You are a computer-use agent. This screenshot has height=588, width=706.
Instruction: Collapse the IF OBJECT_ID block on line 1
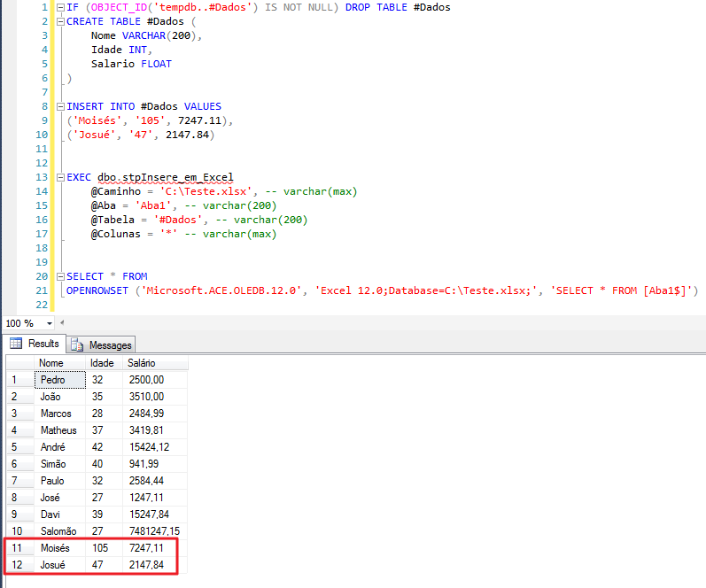[x=60, y=7]
